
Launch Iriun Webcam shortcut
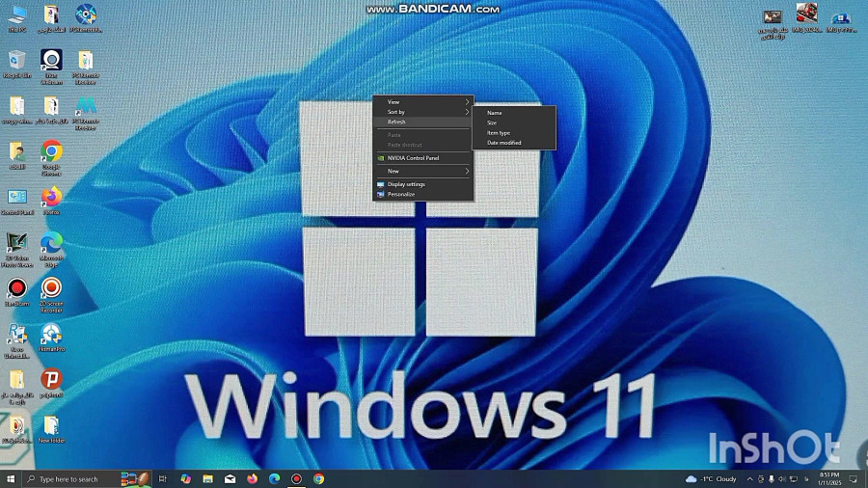tap(51, 67)
